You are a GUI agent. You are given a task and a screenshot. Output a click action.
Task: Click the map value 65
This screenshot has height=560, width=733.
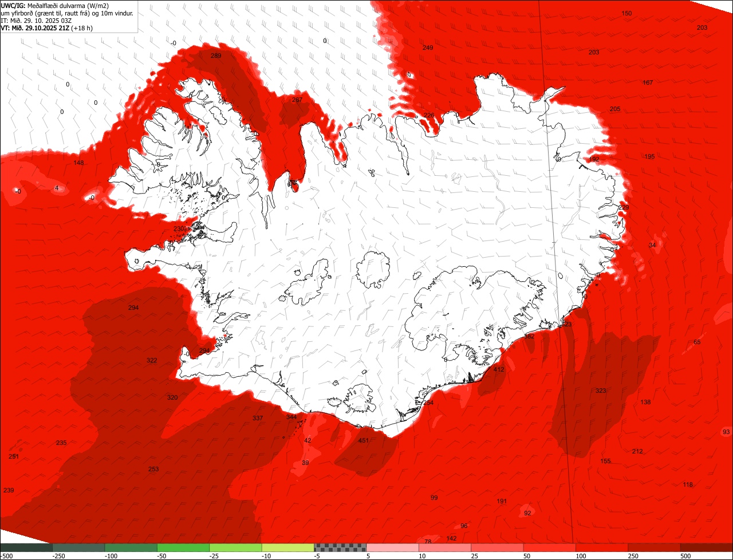click(697, 342)
